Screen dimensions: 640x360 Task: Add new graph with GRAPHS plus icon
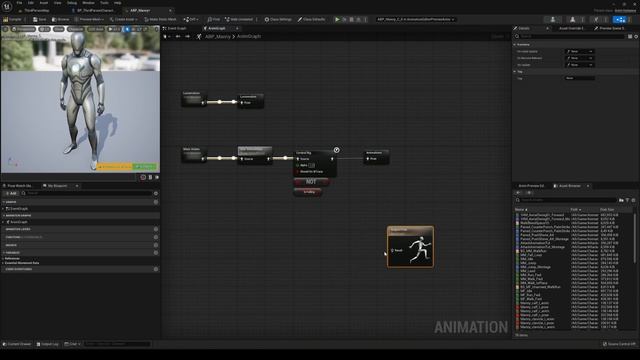[x=156, y=202]
